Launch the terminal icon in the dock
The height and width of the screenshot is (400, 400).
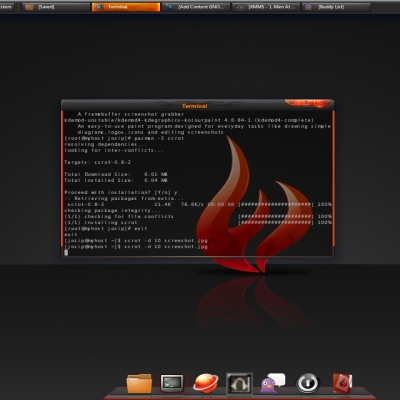click(x=172, y=383)
